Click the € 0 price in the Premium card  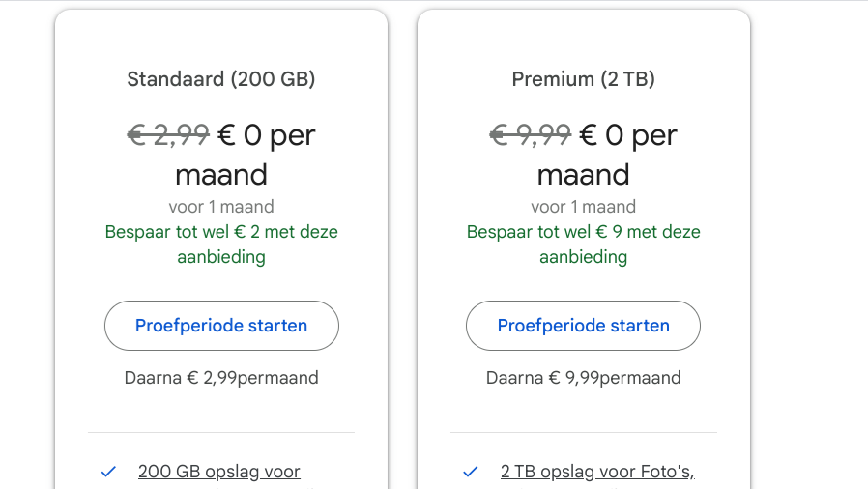602,135
